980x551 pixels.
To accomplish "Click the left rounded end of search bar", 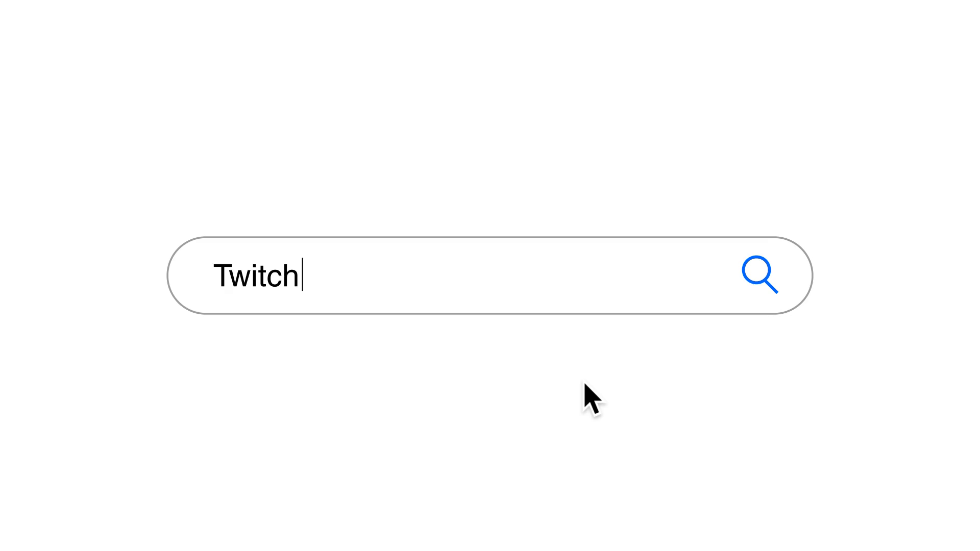I will click(x=185, y=275).
